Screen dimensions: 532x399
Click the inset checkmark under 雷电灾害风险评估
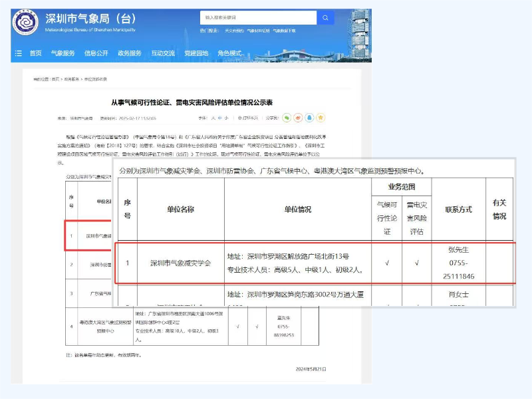tap(417, 263)
